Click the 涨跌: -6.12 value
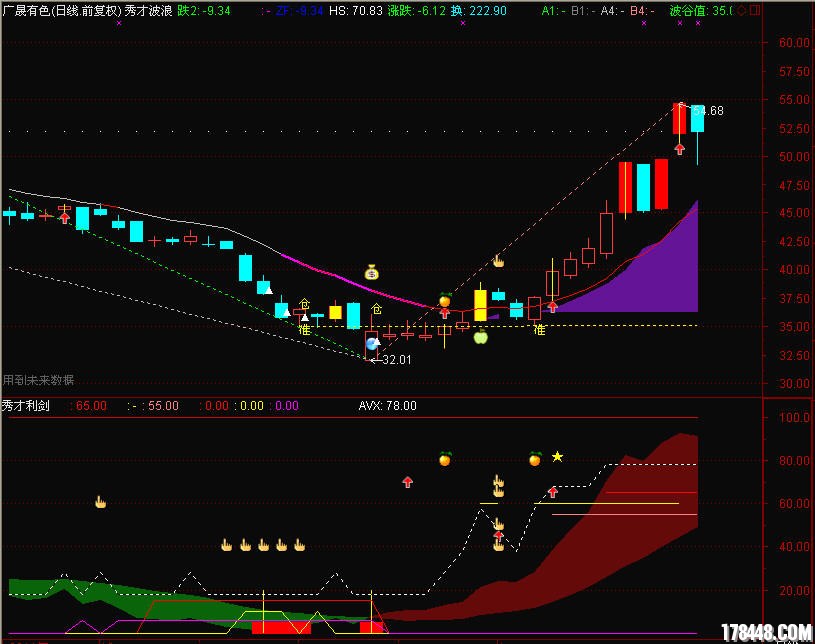 (x=416, y=10)
